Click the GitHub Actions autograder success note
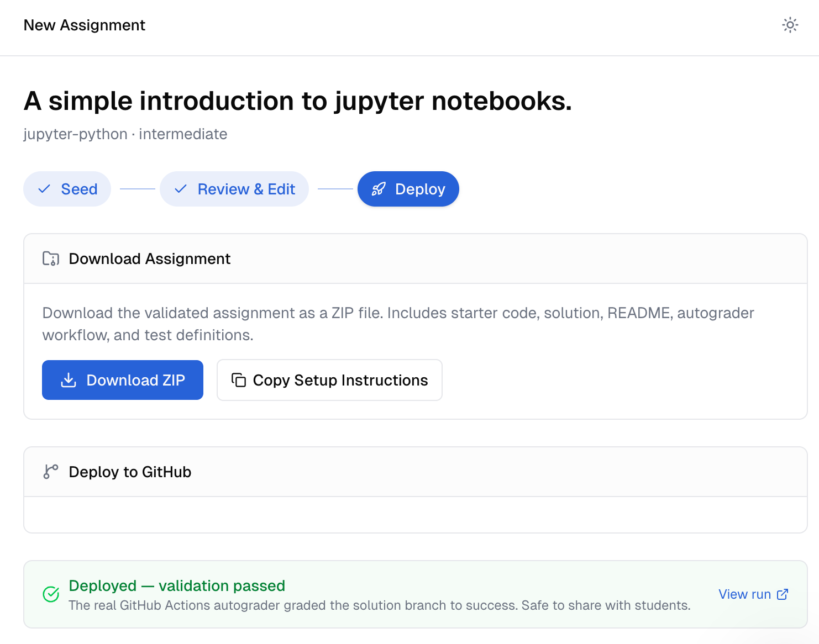This screenshot has height=644, width=819. coord(380,605)
